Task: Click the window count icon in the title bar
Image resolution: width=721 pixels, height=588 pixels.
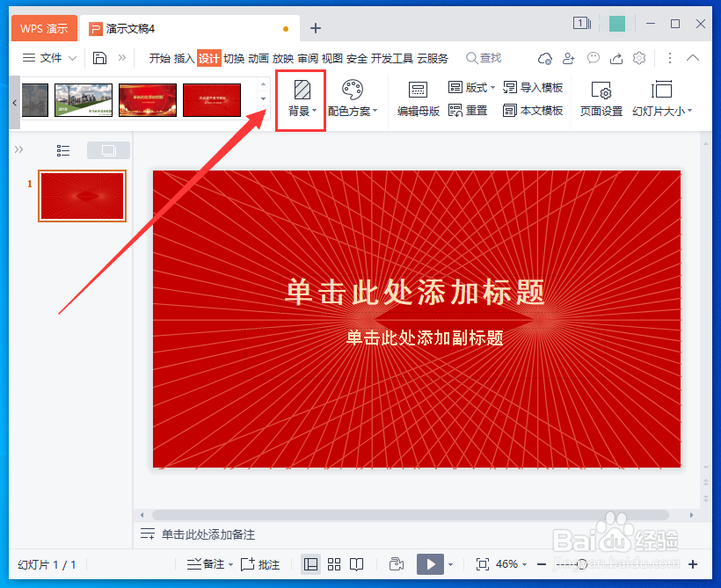Action: coord(582,24)
